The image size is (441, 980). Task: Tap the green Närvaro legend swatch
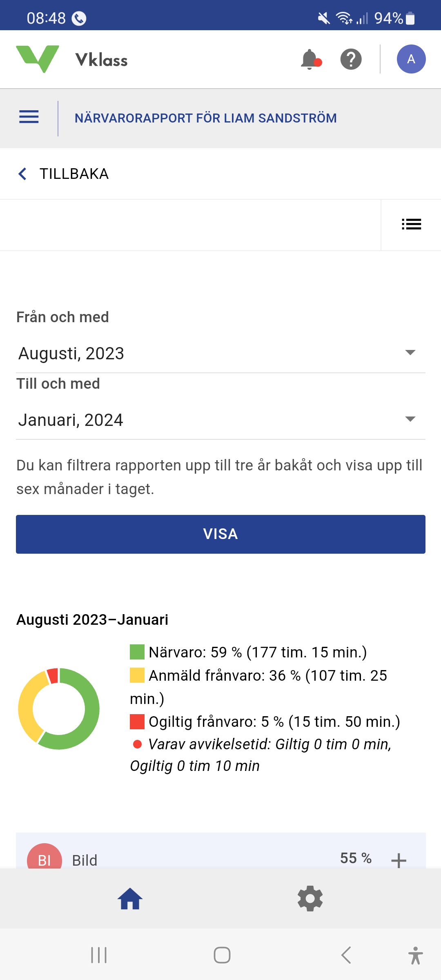point(137,652)
